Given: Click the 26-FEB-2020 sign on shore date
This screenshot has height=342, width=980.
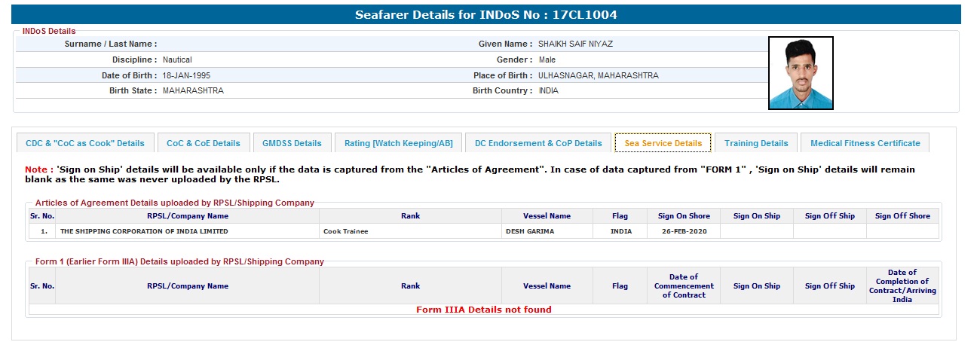Looking at the screenshot, I should [x=683, y=231].
